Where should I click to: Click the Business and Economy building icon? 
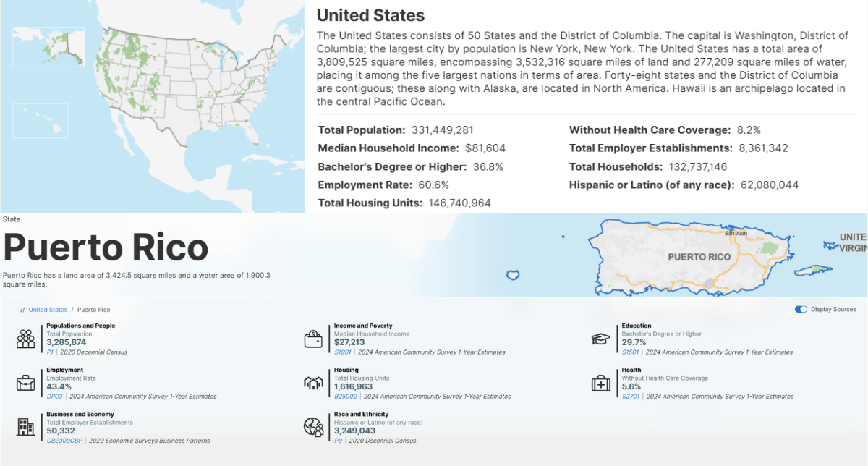(26, 427)
